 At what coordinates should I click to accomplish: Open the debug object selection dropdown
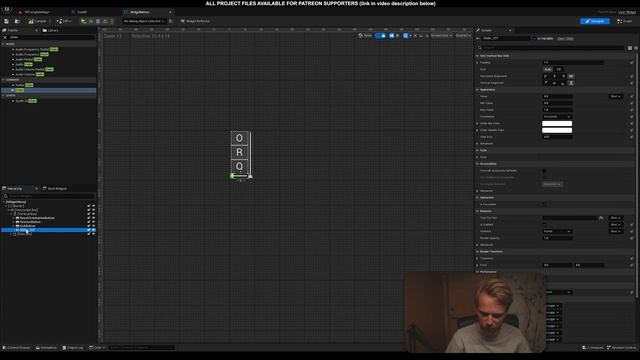coord(144,21)
